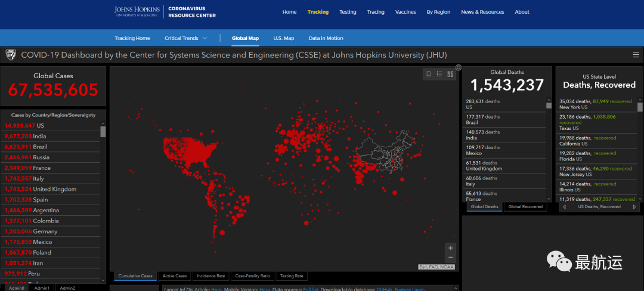The width and height of the screenshot is (644, 291).
Task: Open the Tracking nav item
Action: [318, 12]
